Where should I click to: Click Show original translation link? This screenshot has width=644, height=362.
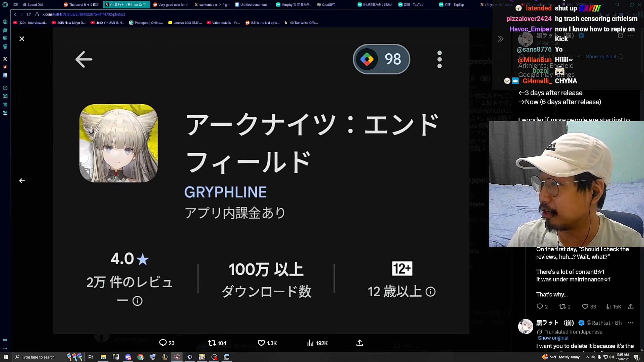pos(553,338)
